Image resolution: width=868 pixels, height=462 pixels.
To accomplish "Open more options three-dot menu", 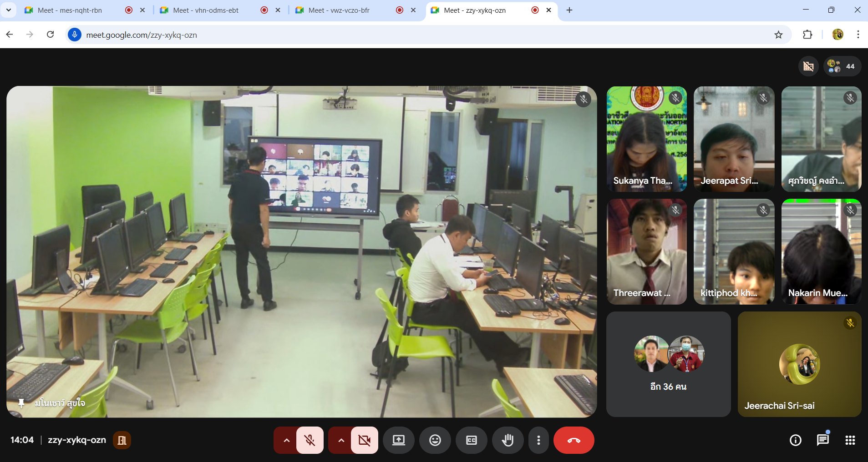I will (x=538, y=440).
